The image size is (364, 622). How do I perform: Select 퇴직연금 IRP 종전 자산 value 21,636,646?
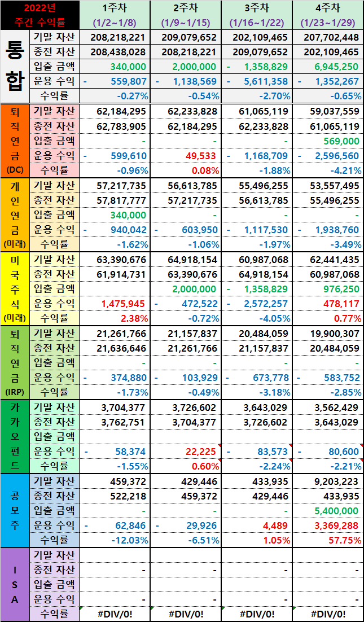point(115,349)
